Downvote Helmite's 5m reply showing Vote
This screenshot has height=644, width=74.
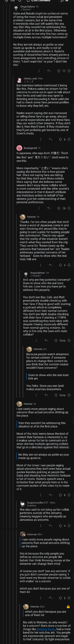click(69, 395)
